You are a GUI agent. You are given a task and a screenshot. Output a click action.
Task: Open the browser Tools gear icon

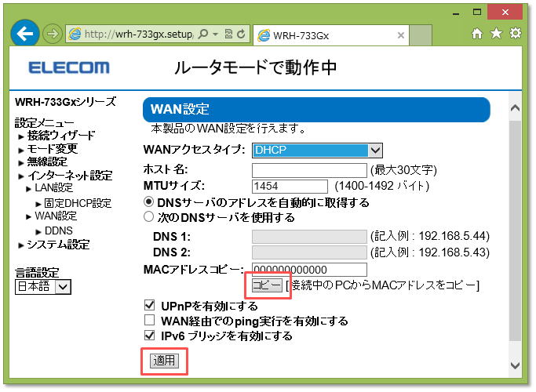(x=515, y=33)
